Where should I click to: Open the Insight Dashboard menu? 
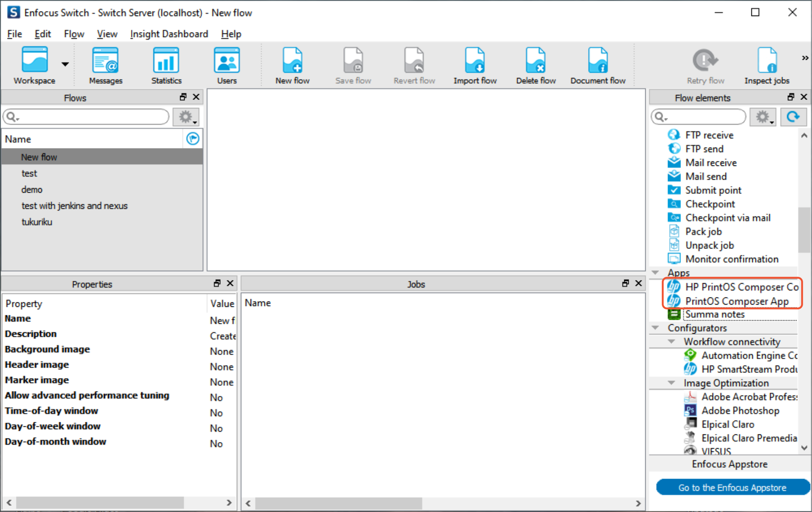click(169, 34)
